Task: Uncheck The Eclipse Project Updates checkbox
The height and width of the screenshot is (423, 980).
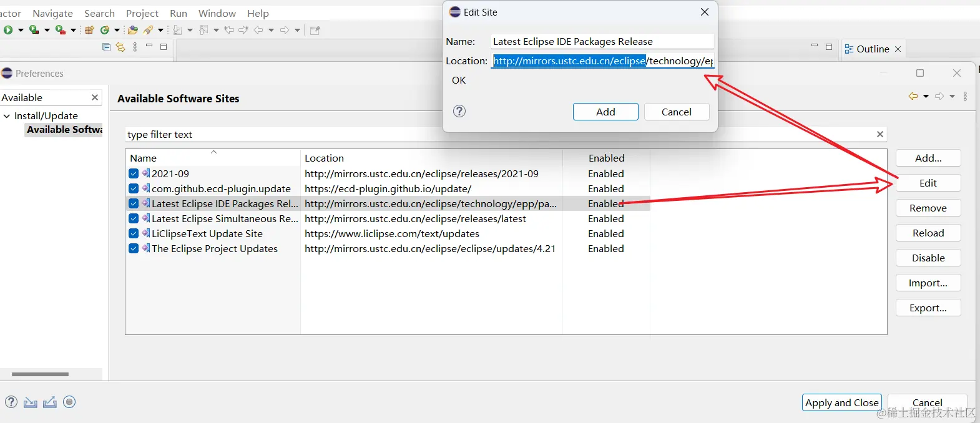Action: coord(134,248)
